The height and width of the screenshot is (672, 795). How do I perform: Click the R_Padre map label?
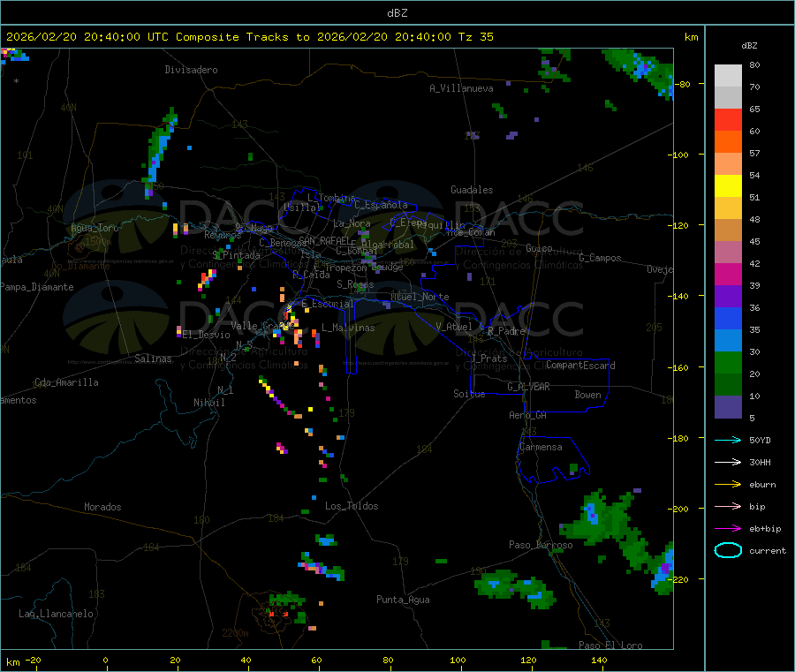coord(506,331)
